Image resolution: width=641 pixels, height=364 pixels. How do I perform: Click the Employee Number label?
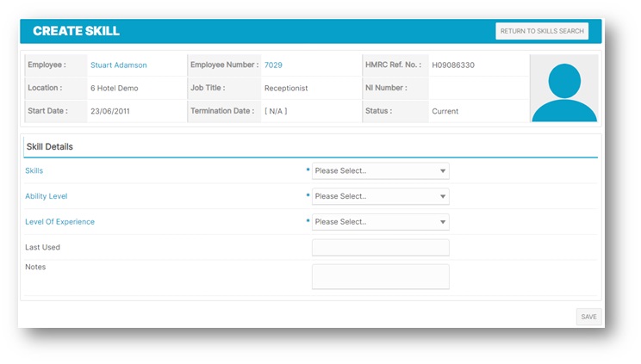(224, 65)
